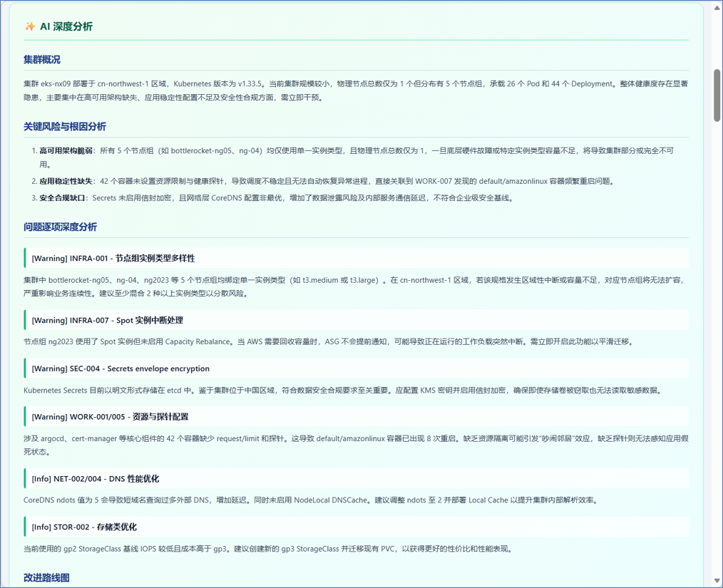Select the INFRA-001 节点组实例类型多样性 card
Screen dimensions: 723x588
(357, 258)
